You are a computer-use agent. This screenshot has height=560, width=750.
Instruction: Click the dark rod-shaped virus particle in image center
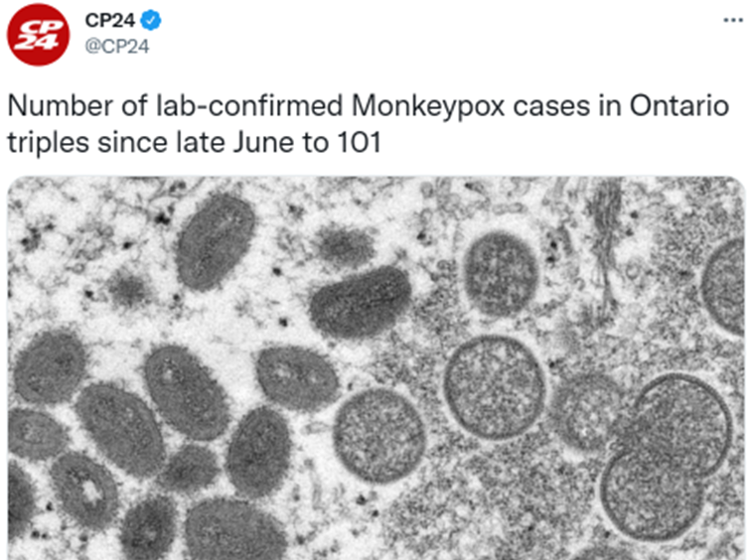[361, 301]
